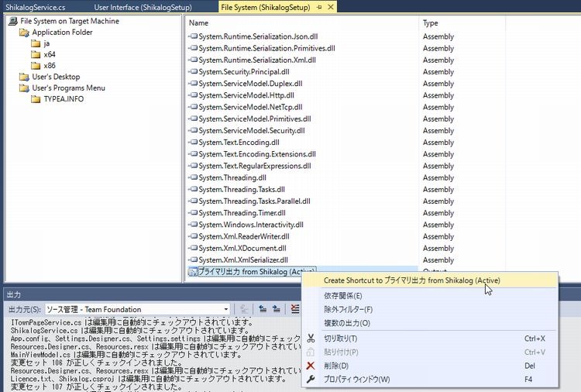This screenshot has height=392, width=581.
Task: Click the Application Folder icon in tree
Action: click(x=24, y=33)
